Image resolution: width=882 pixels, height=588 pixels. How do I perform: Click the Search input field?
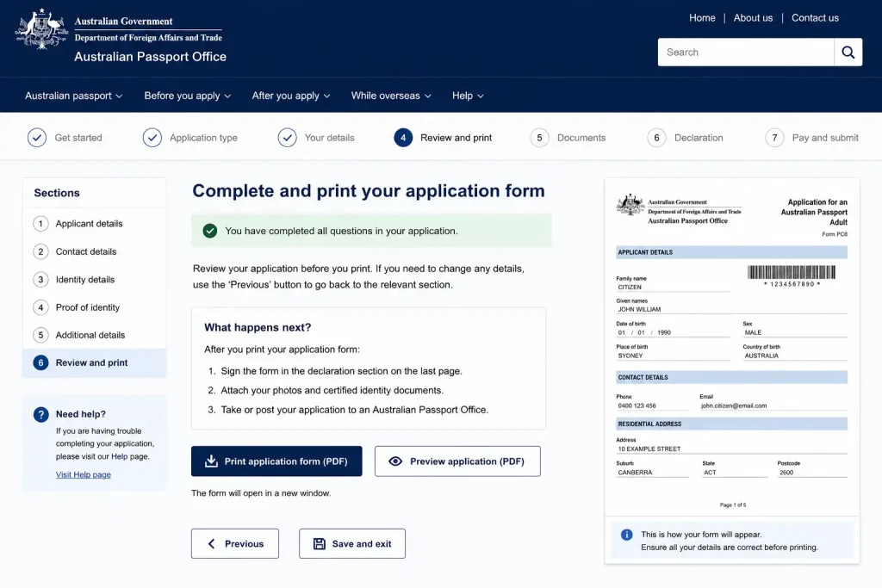746,53
